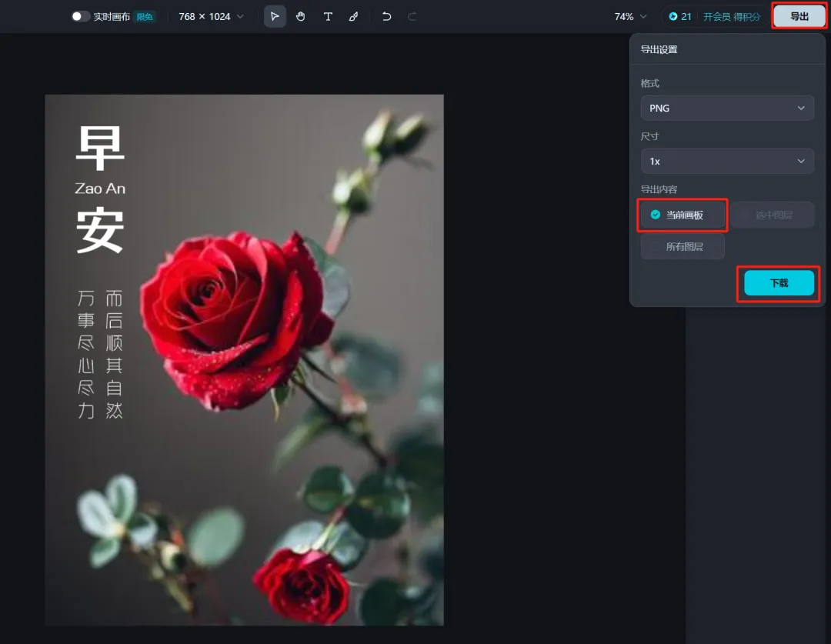Screen dimensions: 831x644
Task: Select the 而后顺其自然 vertical text column
Action: coord(114,354)
